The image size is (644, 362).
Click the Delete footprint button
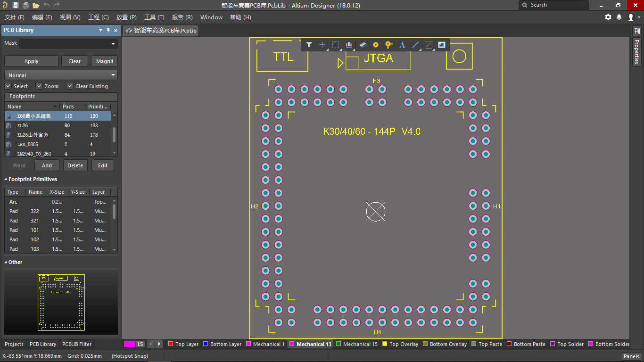75,165
